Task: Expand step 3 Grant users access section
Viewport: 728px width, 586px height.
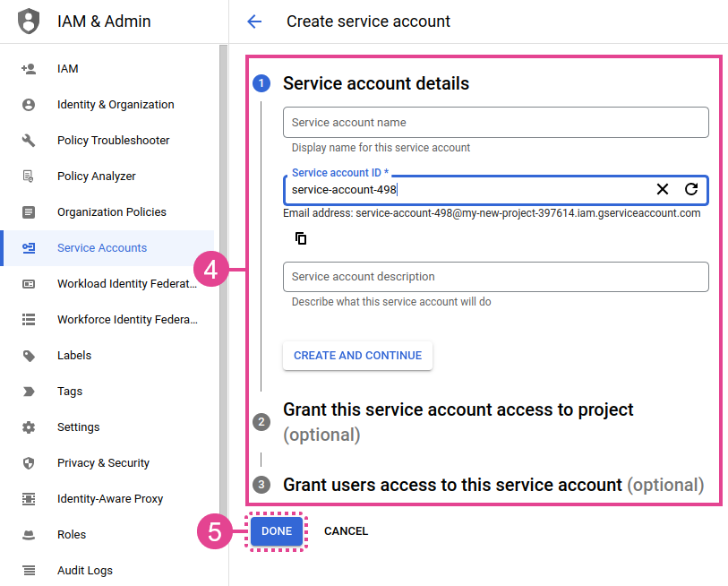Action: tap(493, 485)
